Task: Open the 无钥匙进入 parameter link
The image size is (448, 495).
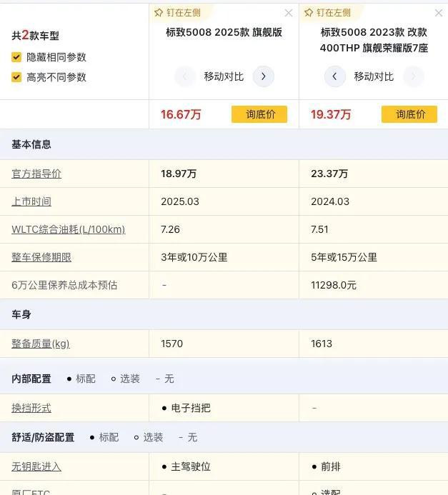Action: 36,466
